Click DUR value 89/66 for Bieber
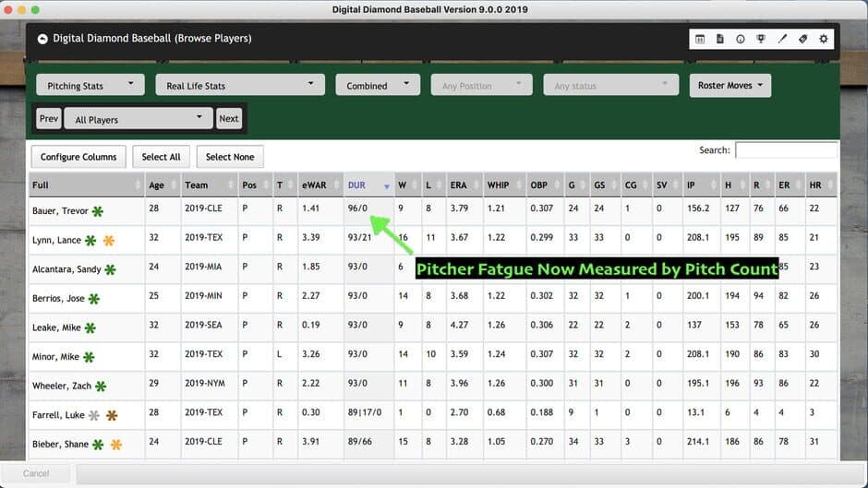Image resolution: width=868 pixels, height=488 pixels. click(x=360, y=442)
